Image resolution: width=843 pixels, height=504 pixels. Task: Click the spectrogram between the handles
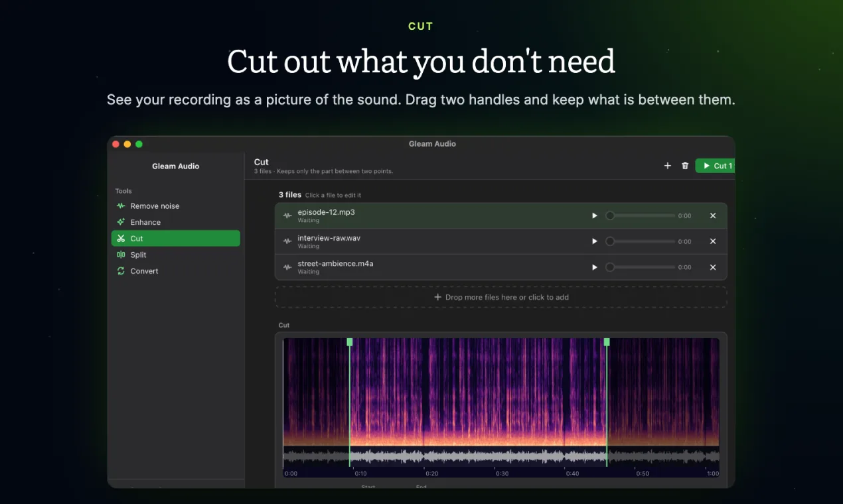(478, 391)
